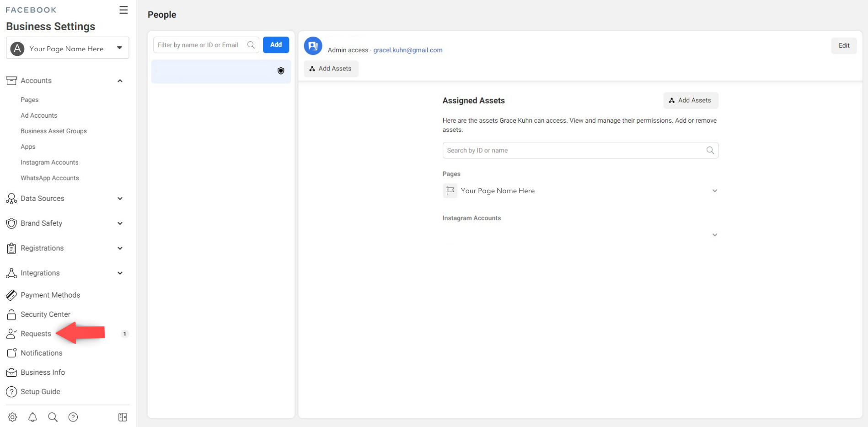Open WhatsApp Accounts
This screenshot has width=868, height=427.
(50, 178)
